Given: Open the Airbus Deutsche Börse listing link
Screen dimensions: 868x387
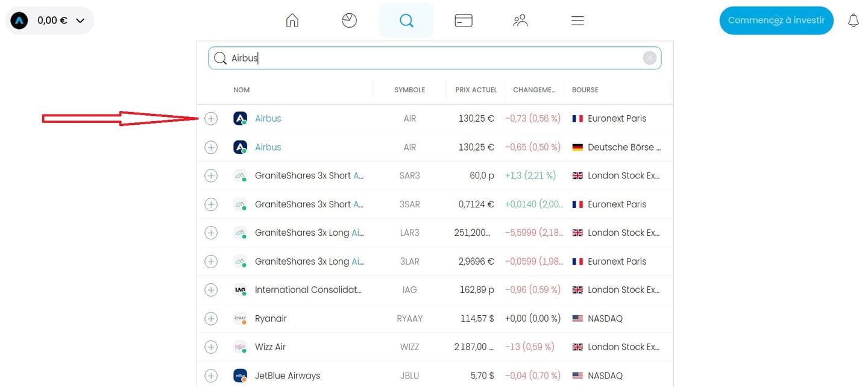Looking at the screenshot, I should (x=268, y=146).
